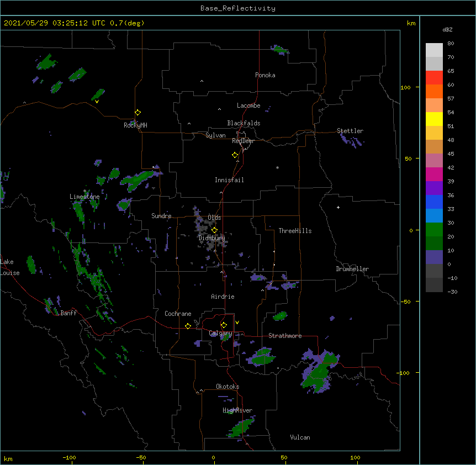Click the Cochrane town label

(178, 314)
